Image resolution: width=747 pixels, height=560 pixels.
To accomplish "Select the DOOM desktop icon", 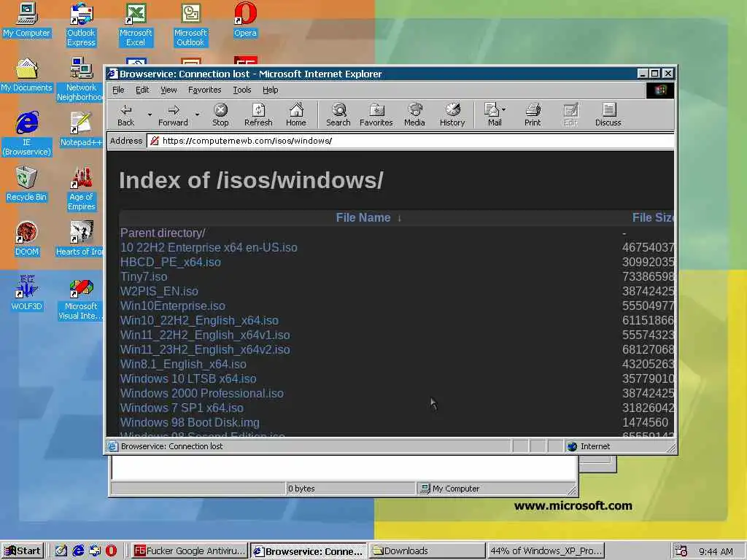I will (26, 239).
